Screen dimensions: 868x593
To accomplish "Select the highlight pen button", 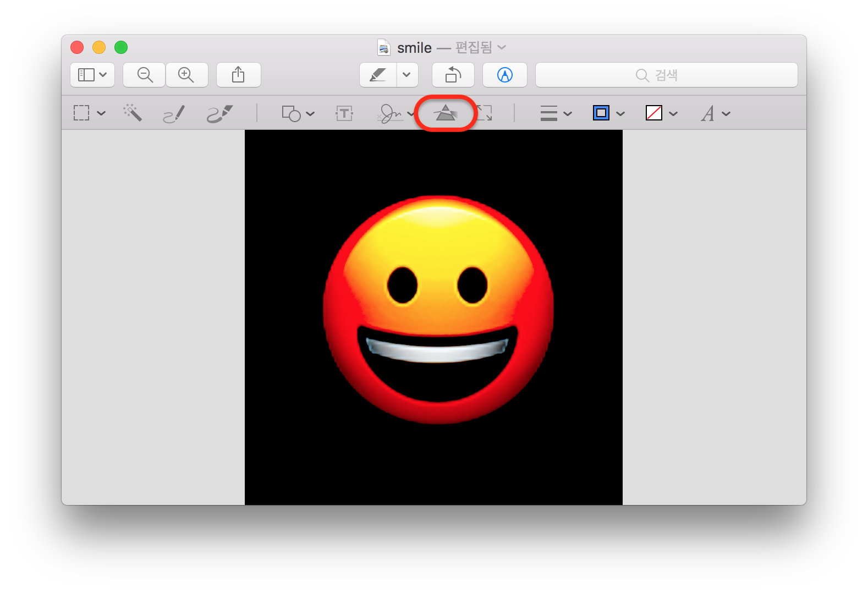I will click(378, 75).
